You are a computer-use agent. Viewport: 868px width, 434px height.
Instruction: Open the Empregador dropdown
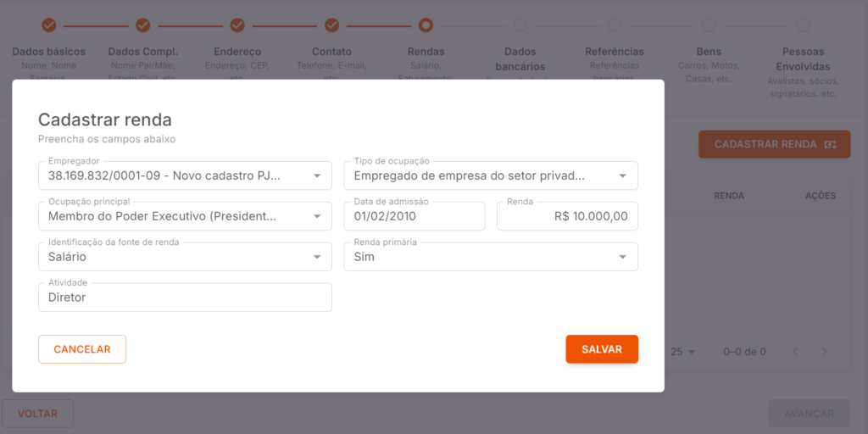point(185,175)
